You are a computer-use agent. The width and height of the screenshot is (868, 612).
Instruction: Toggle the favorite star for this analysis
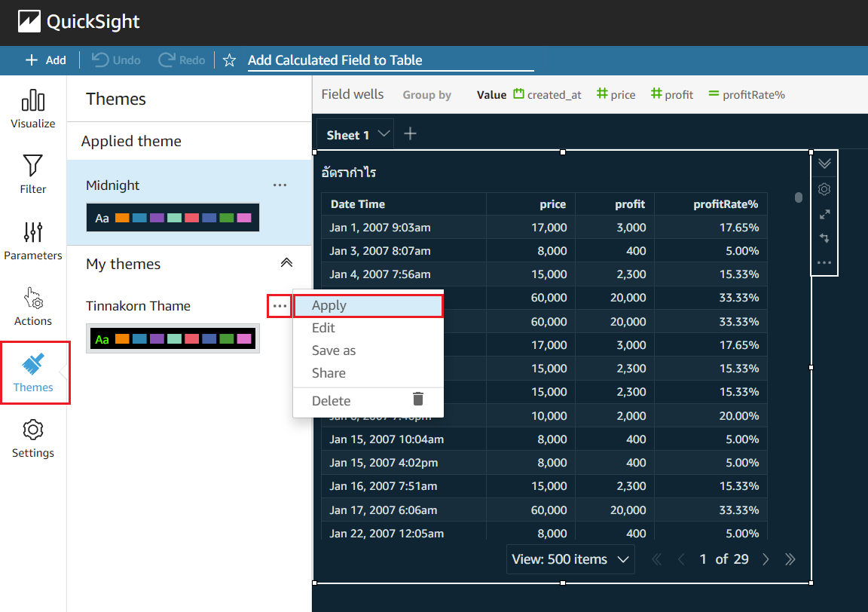click(x=229, y=60)
